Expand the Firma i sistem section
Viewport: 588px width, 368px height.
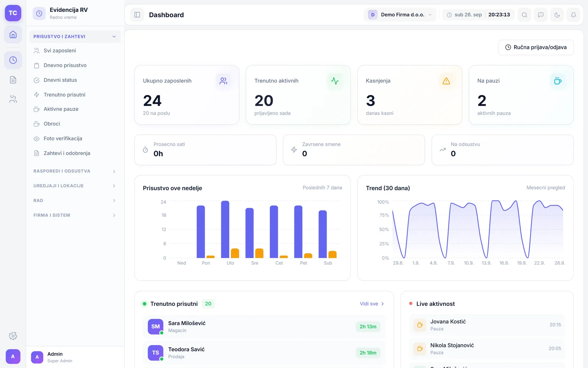[x=75, y=215]
